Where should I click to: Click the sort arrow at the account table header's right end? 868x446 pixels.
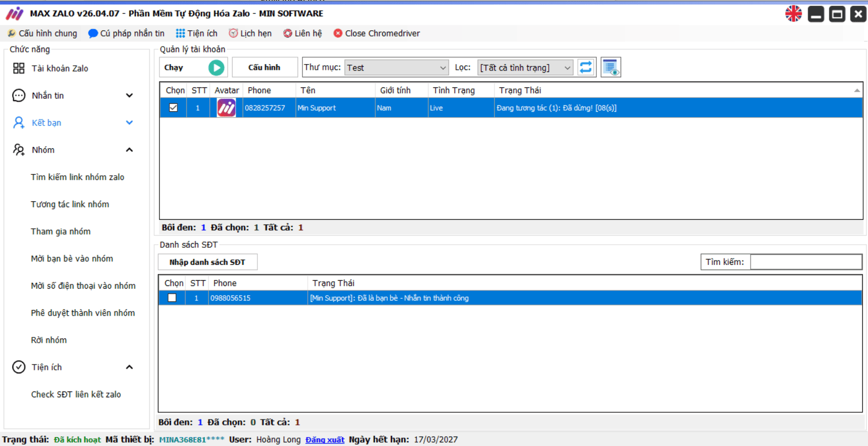click(857, 91)
